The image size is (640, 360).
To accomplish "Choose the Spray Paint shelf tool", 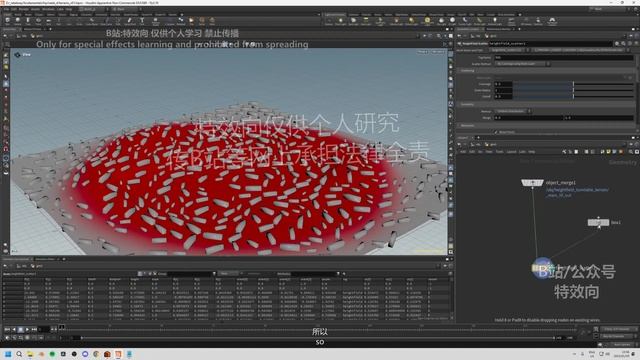I will (130, 20).
